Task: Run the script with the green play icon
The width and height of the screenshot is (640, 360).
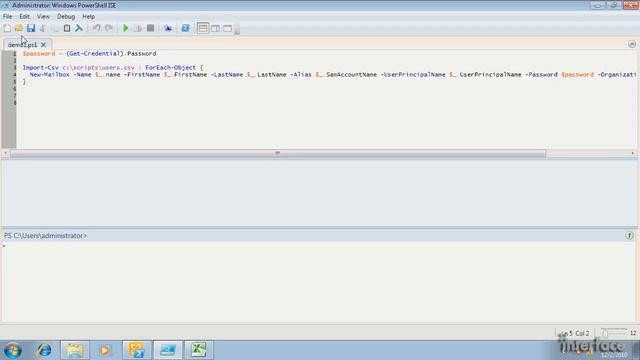Action: [x=126, y=28]
